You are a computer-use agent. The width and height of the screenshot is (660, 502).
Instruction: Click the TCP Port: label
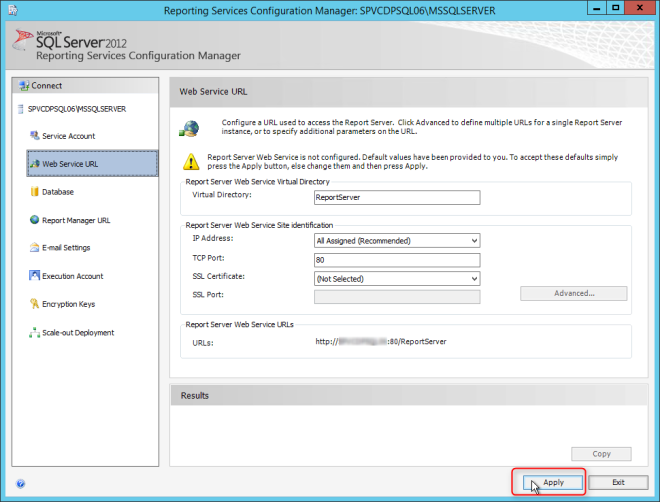pos(208,258)
